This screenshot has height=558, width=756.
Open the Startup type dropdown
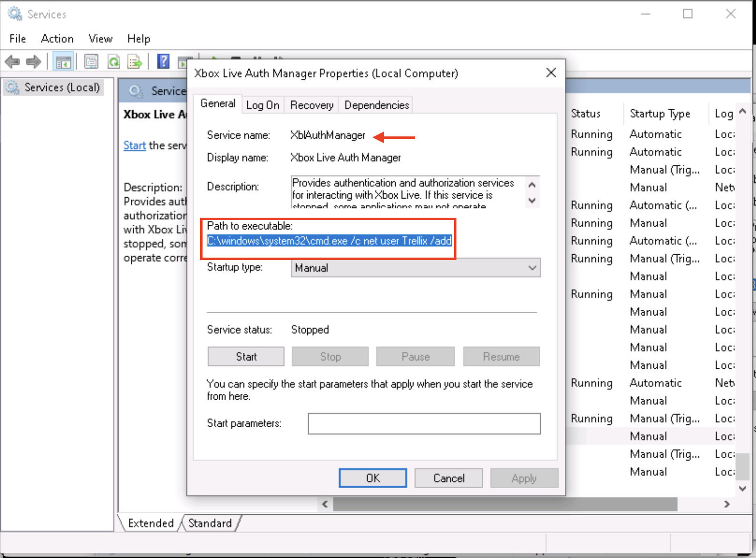point(415,268)
